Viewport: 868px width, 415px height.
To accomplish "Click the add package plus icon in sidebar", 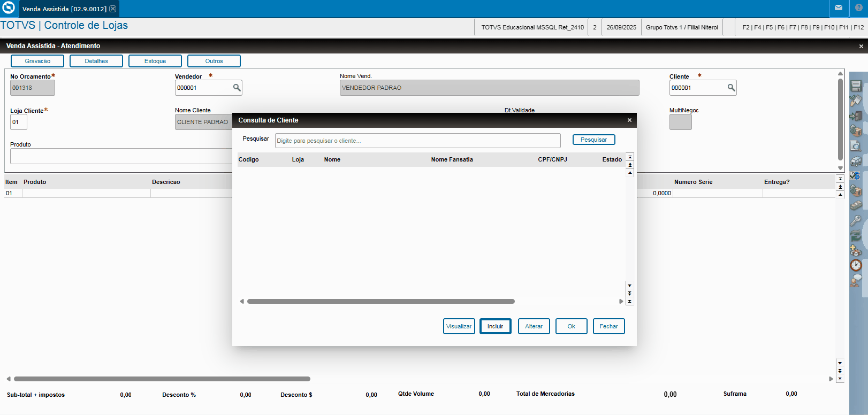I will click(856, 250).
